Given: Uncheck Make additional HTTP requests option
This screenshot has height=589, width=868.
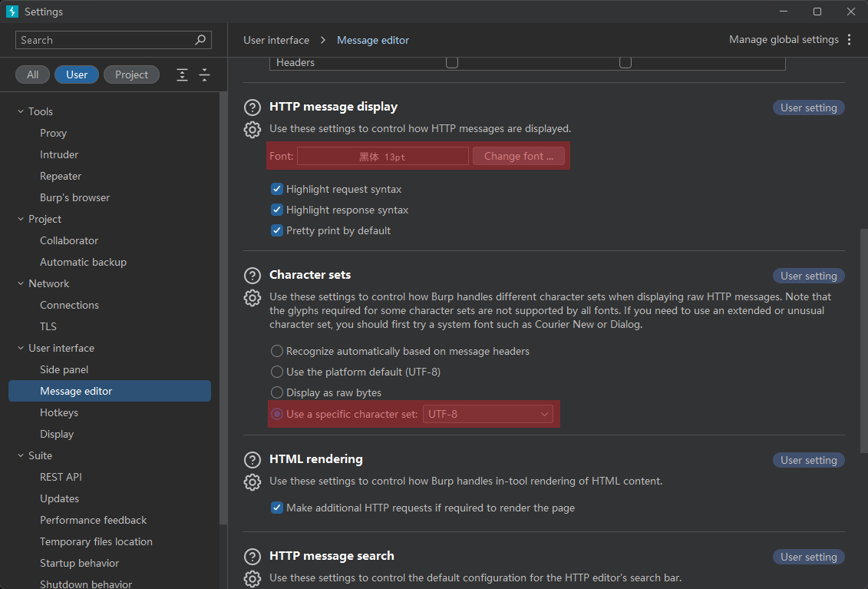Looking at the screenshot, I should (277, 508).
